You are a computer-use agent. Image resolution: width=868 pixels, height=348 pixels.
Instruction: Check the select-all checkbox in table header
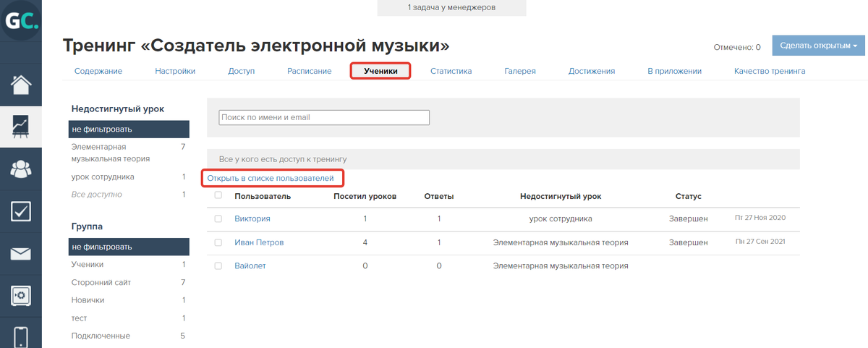[x=218, y=195]
